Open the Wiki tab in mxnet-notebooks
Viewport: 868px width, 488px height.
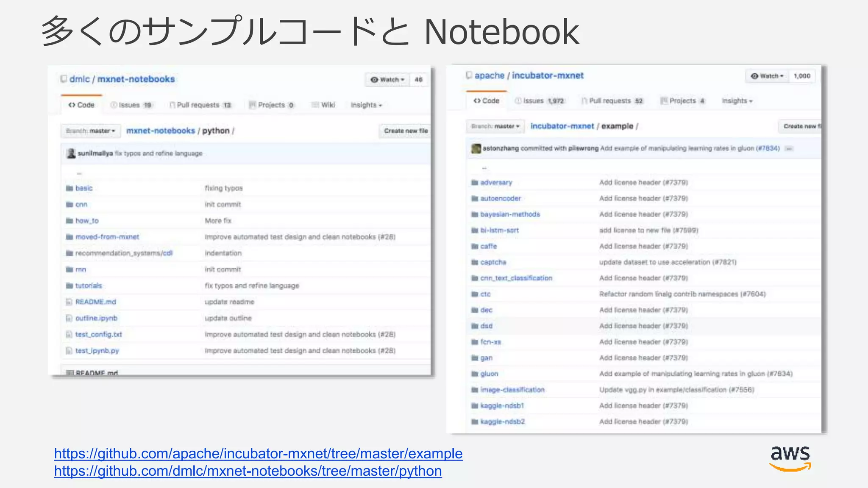coord(323,105)
